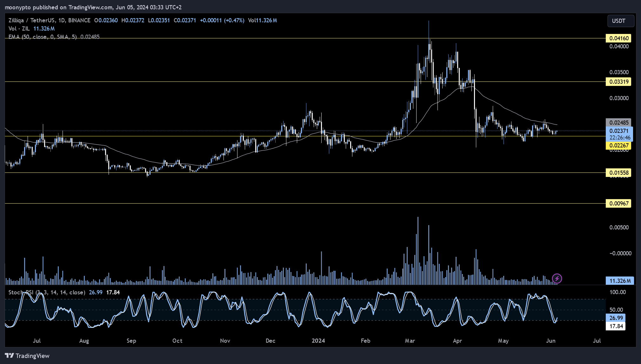Click the 11.326 M volume axis label
Viewport: 641px width, 364px height.
coord(620,281)
